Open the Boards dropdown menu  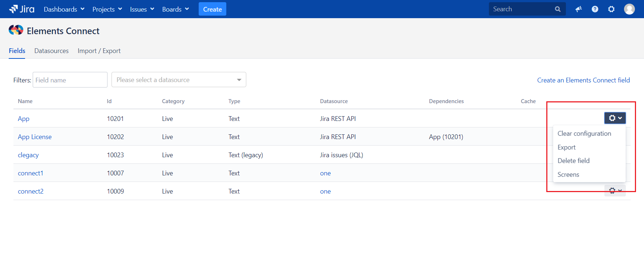click(x=175, y=9)
